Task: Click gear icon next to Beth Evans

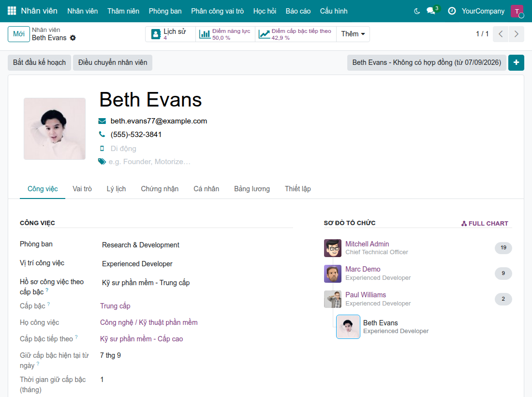Action: click(x=73, y=38)
